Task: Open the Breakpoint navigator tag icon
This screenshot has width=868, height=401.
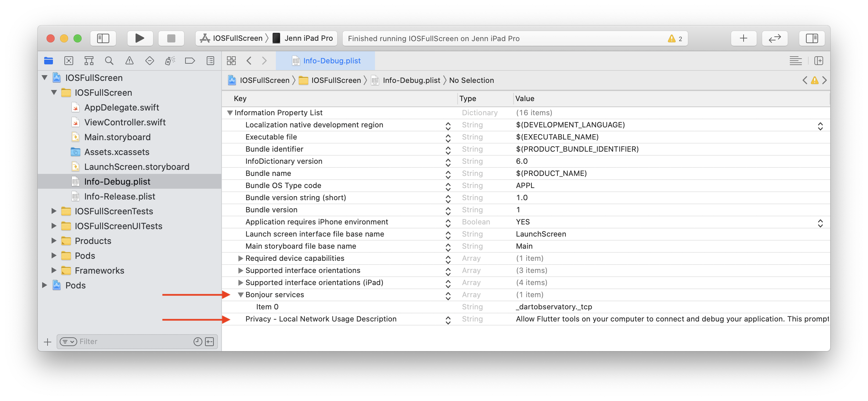Action: click(190, 61)
